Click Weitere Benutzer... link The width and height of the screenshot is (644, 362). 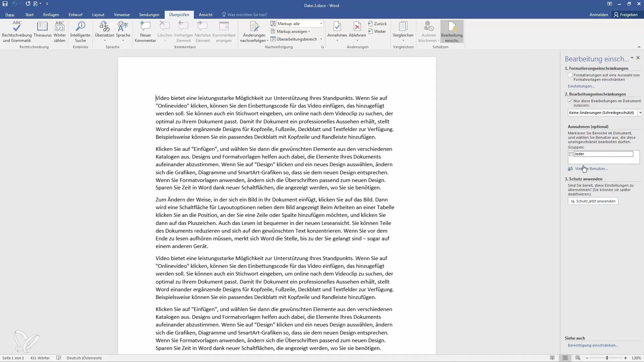[591, 169]
